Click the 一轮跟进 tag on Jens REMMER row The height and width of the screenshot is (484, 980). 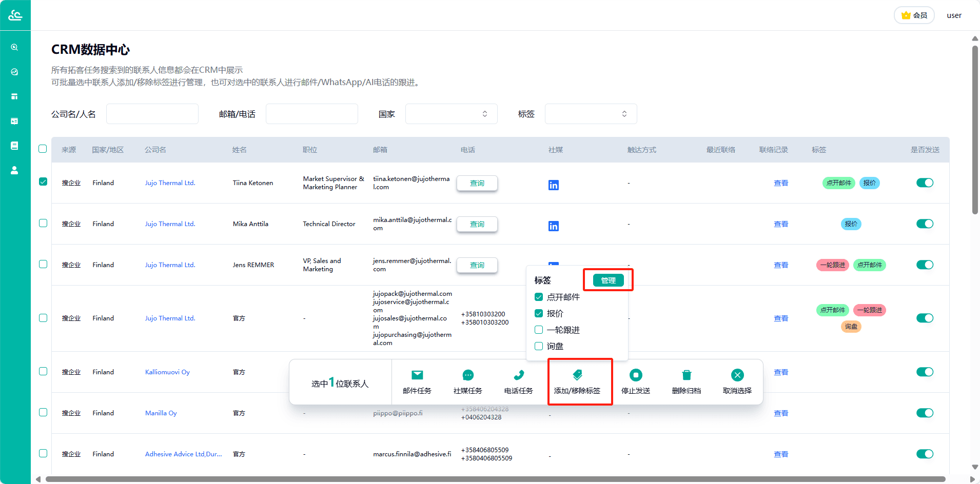click(x=833, y=265)
